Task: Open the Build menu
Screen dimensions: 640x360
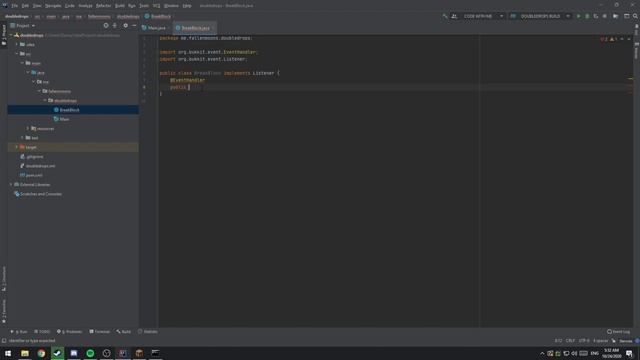Action: [120, 6]
